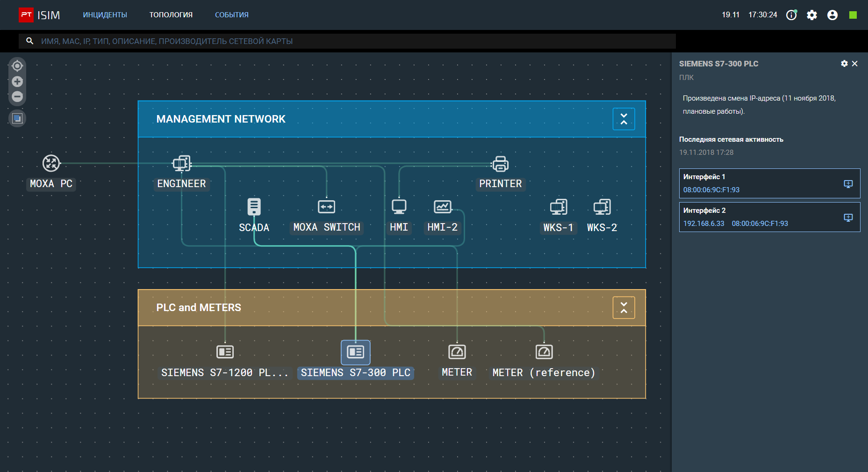Click the date 19.11 in top bar
The height and width of the screenshot is (472, 868).
pos(731,15)
